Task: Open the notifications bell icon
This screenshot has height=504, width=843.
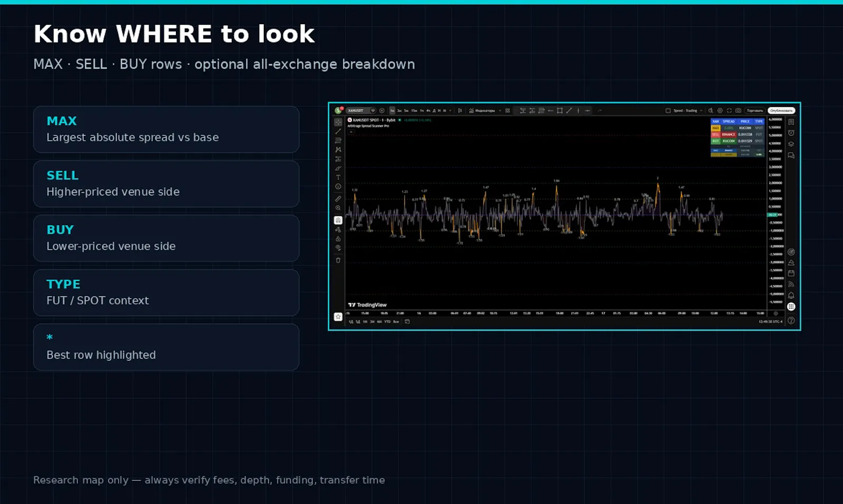Action: [791, 295]
